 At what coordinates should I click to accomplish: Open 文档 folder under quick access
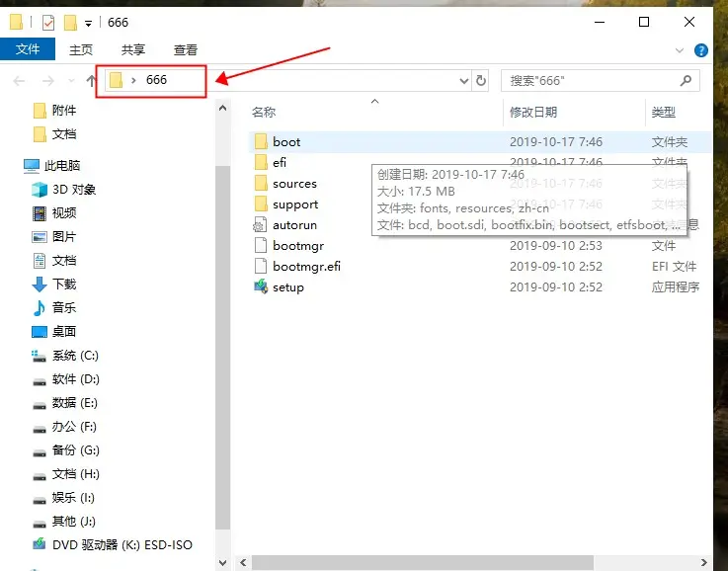click(64, 134)
